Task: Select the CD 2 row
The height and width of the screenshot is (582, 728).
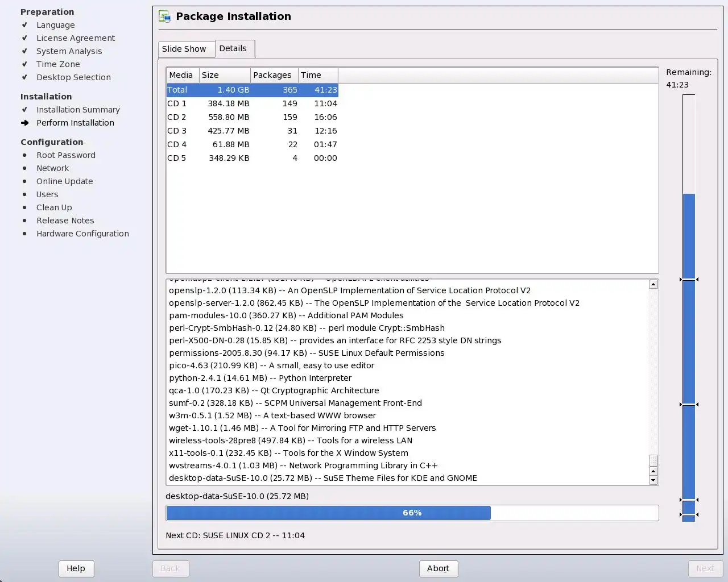Action: (253, 117)
